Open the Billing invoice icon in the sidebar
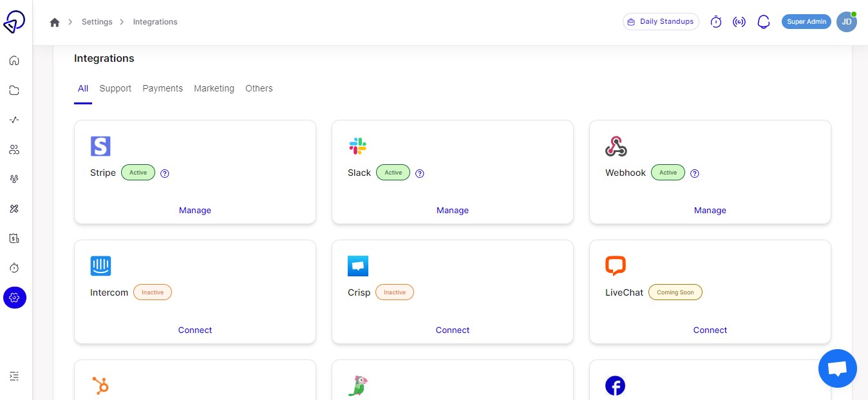Viewport: 868px width, 400px height. (x=14, y=238)
